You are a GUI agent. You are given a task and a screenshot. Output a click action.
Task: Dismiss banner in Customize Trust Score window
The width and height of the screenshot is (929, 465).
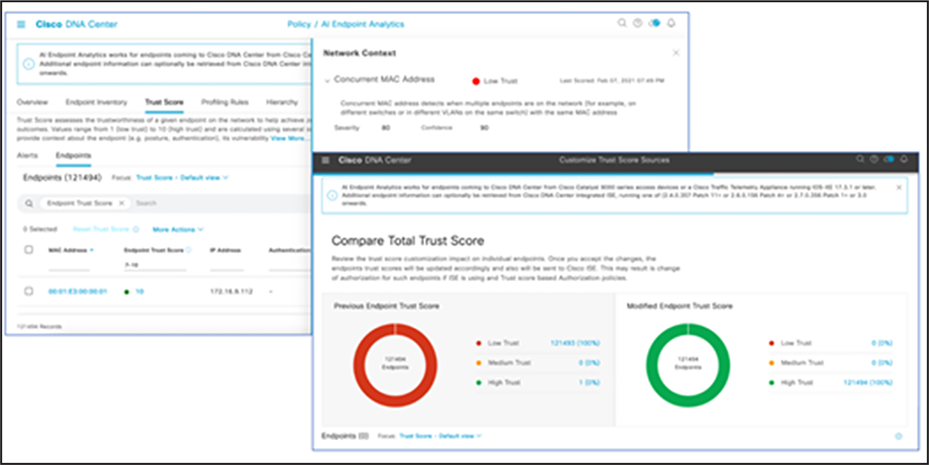[899, 187]
